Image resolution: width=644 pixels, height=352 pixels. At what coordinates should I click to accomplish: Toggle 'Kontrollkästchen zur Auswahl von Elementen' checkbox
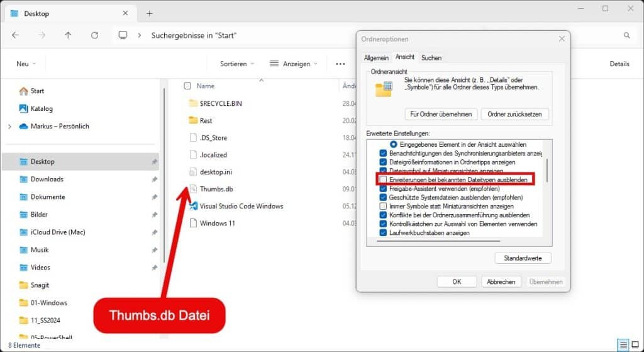383,224
